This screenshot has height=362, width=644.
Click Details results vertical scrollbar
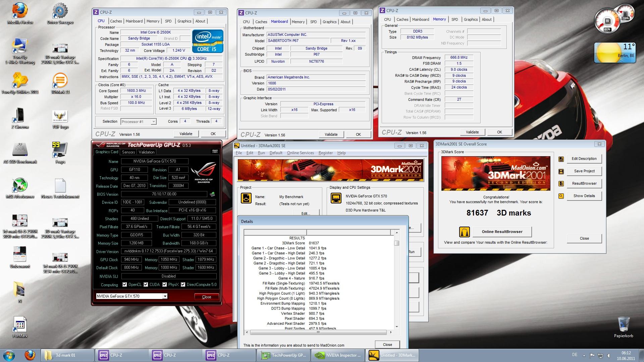coord(397,279)
